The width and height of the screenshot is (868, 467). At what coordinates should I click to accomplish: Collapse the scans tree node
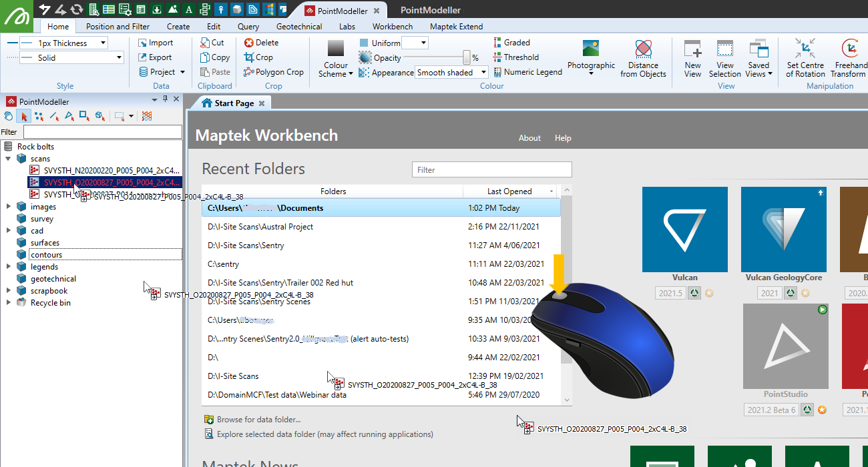coord(8,159)
